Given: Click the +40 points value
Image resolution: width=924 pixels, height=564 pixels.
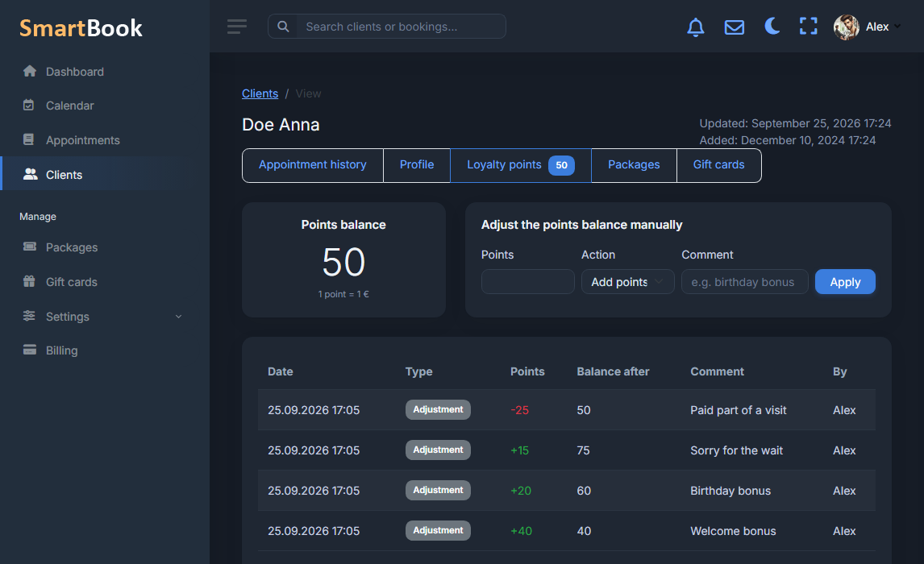Looking at the screenshot, I should [521, 531].
